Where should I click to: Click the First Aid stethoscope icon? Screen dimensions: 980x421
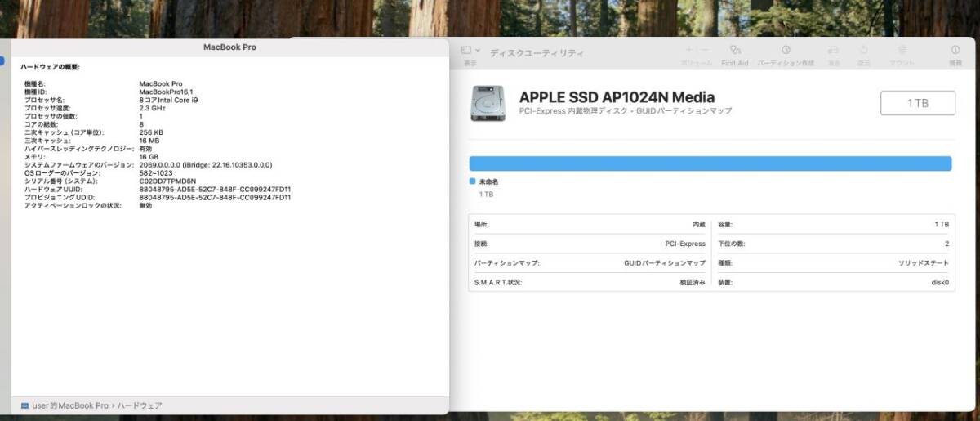tap(735, 51)
